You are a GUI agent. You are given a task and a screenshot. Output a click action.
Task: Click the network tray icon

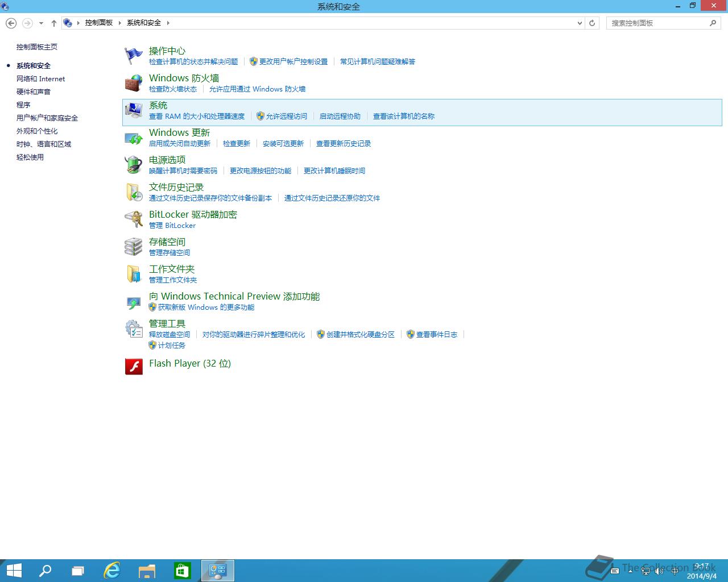[645, 571]
